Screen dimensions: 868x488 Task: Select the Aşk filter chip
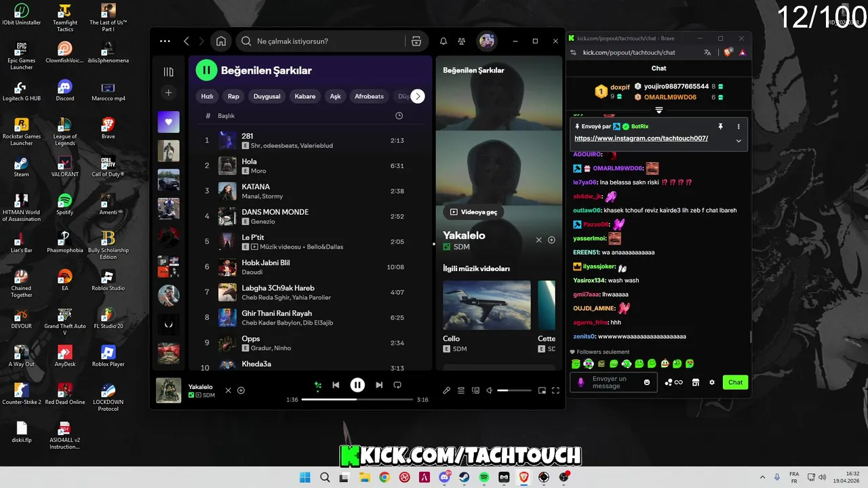(335, 96)
